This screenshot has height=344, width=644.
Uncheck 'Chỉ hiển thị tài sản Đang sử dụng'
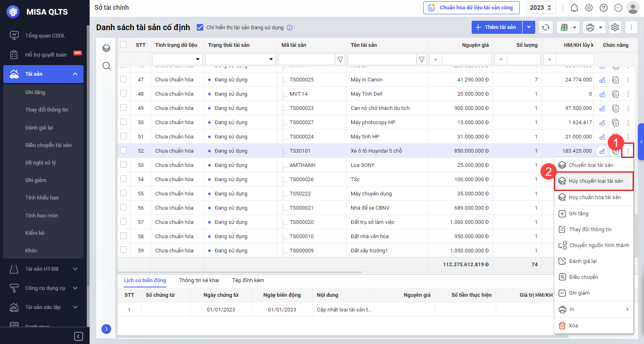(200, 27)
